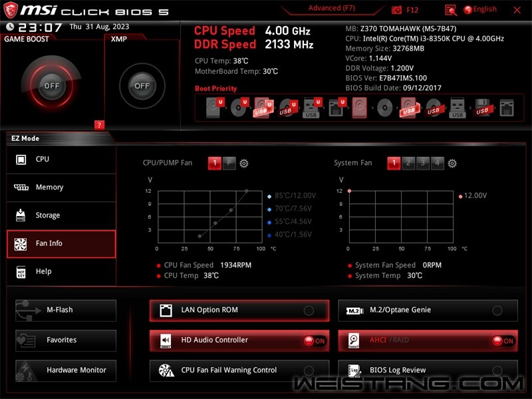Select the Fan Info section
The image size is (532, 399).
click(x=61, y=243)
